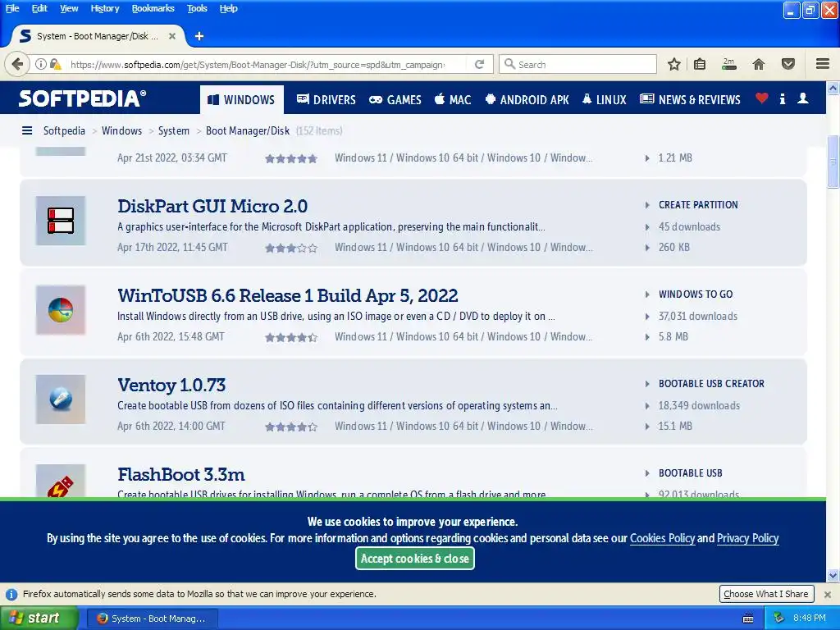Click the BOOTABLE USB tag for FlashBoot

pyautogui.click(x=690, y=473)
